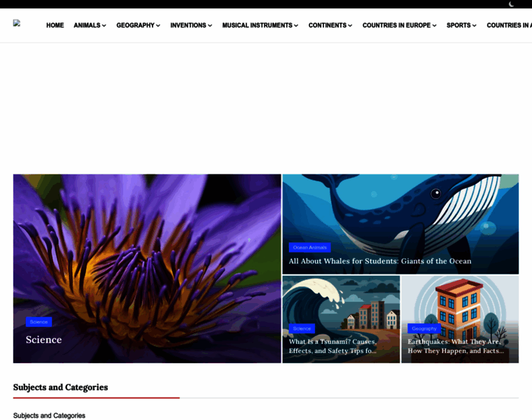Open Musical Instruments menu
Image resolution: width=532 pixels, height=420 pixels.
(260, 25)
